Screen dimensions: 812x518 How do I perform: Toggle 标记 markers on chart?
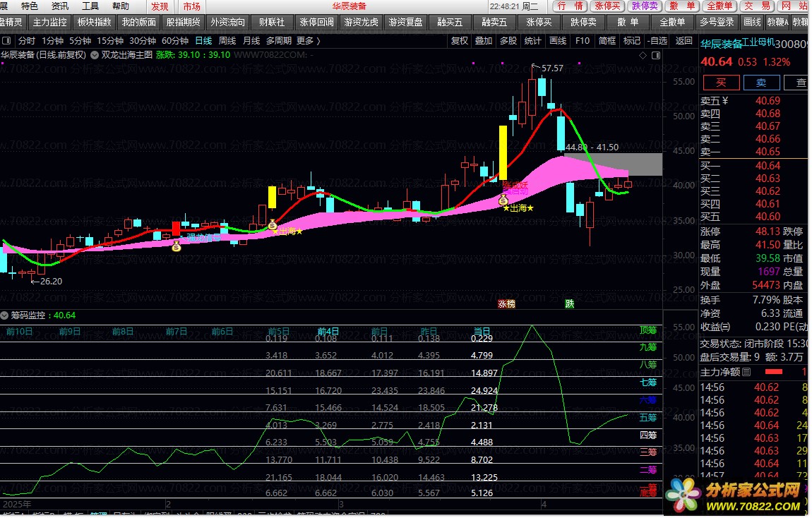pyautogui.click(x=632, y=41)
